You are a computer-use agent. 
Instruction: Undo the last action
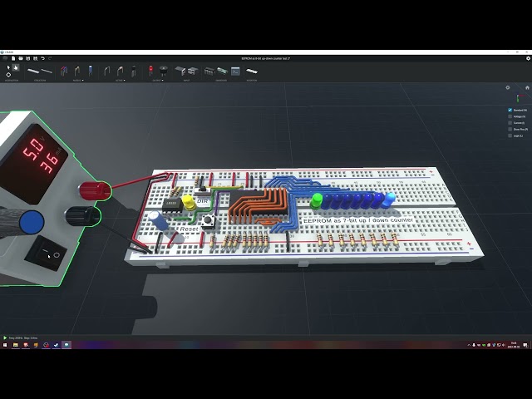[42, 58]
